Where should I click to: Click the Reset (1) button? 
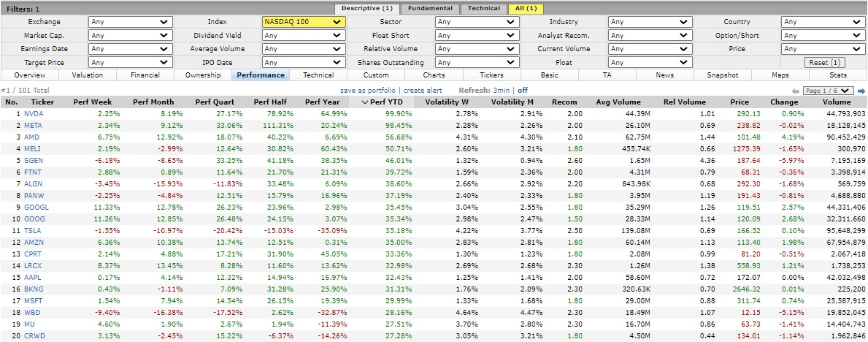823,63
